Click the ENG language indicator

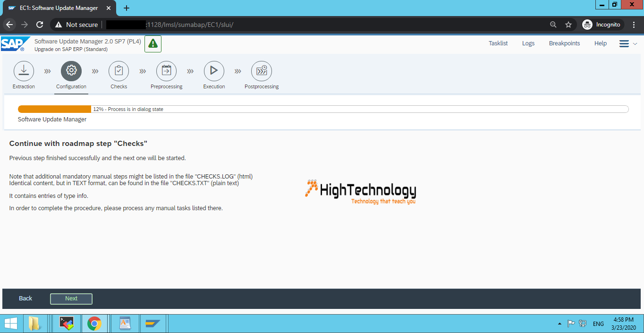(x=598, y=324)
